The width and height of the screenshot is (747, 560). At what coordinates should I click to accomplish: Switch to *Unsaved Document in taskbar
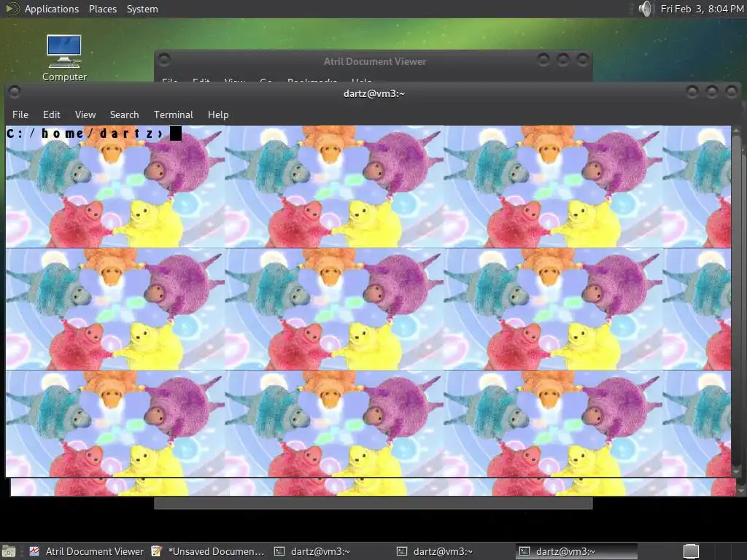[x=209, y=551]
